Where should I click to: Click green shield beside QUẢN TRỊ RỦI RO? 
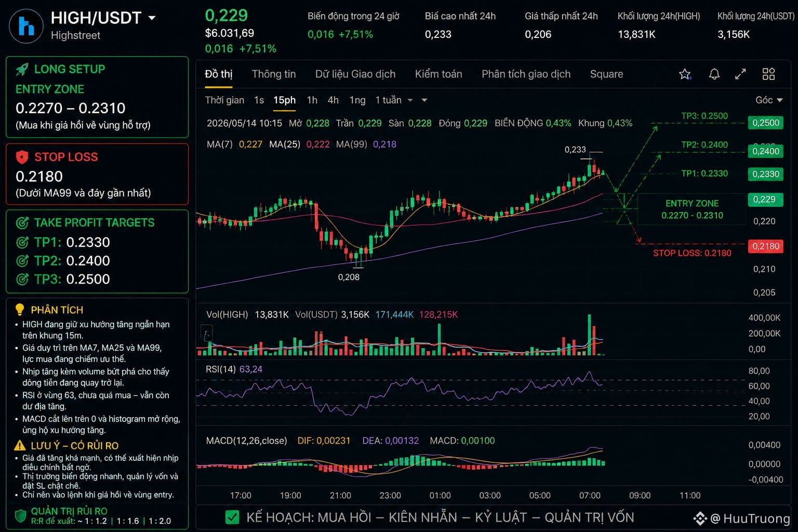click(x=20, y=516)
